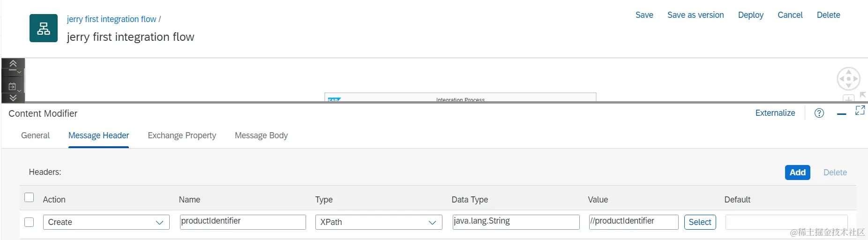The width and height of the screenshot is (868, 240).
Task: Open the Create action dropdown
Action: pos(106,222)
